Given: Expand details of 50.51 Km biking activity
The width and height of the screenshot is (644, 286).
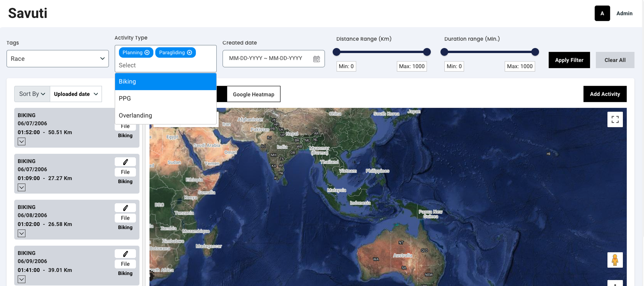Looking at the screenshot, I should click(22, 142).
